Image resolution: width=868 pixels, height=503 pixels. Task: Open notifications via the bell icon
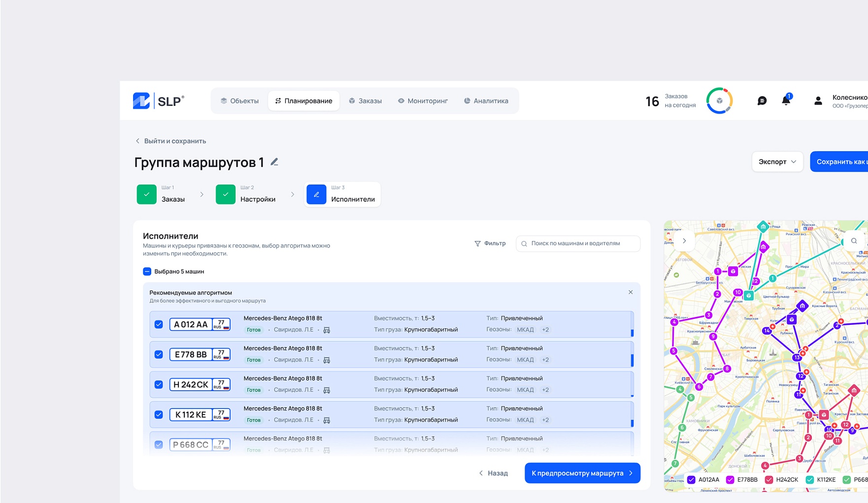[786, 100]
